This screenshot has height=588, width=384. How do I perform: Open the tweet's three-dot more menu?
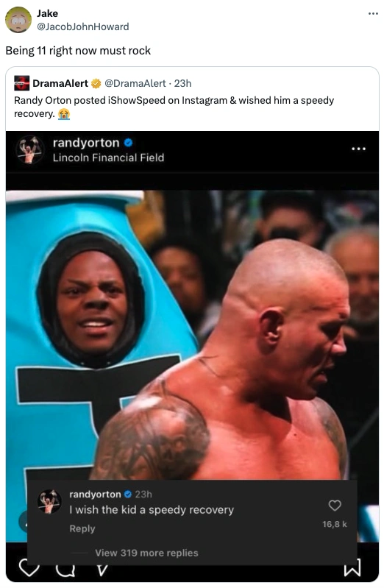click(x=373, y=14)
